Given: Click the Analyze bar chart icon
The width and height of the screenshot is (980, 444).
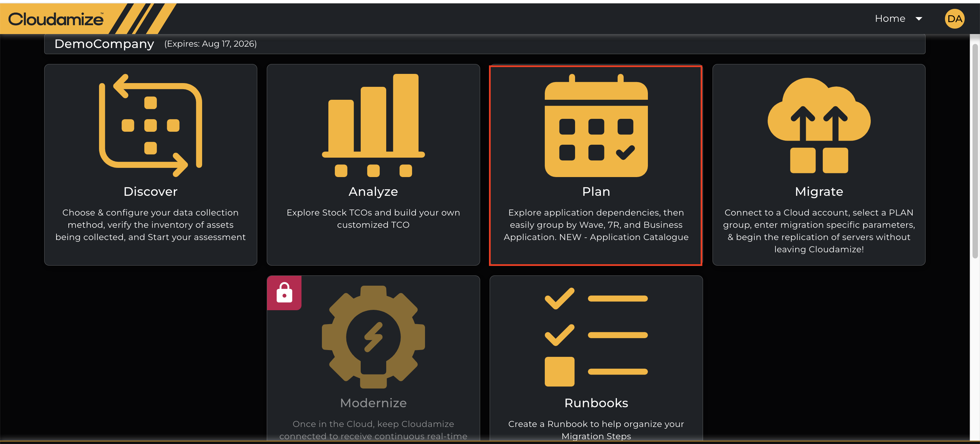Looking at the screenshot, I should [x=373, y=125].
